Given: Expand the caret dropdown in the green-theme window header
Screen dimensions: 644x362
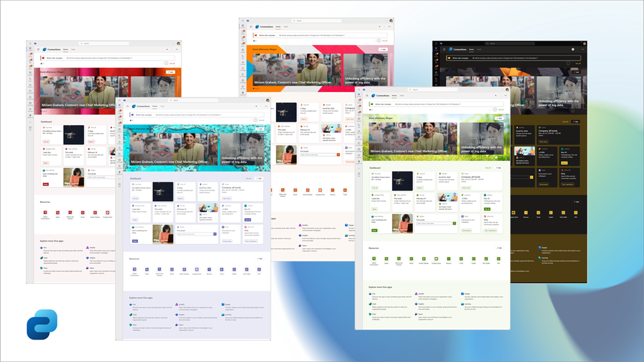Looking at the screenshot, I should point(496,95).
